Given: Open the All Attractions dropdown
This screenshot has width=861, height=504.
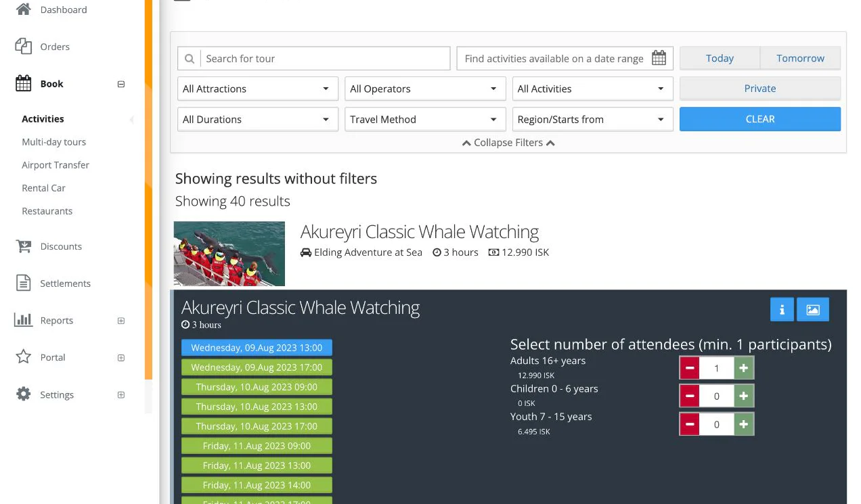Looking at the screenshot, I should (258, 89).
